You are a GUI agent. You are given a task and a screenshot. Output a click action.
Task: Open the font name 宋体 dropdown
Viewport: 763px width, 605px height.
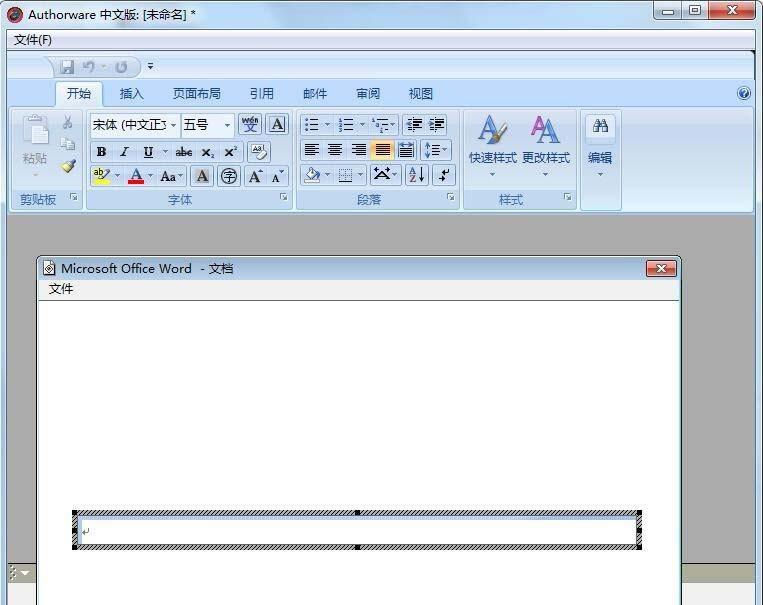pyautogui.click(x=173, y=125)
